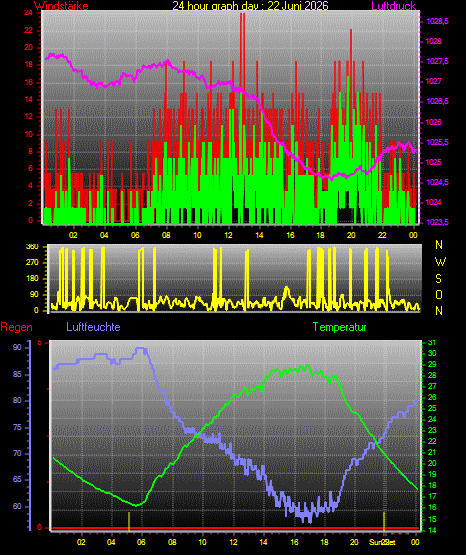Click the 24 hour graph day title
This screenshot has height=555, width=466.
point(250,5)
